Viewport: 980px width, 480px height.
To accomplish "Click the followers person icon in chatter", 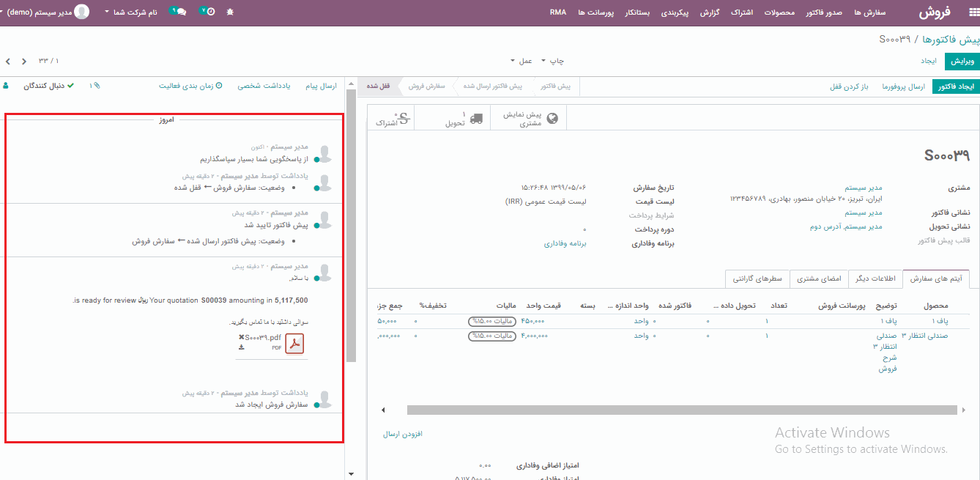I will tap(6, 86).
